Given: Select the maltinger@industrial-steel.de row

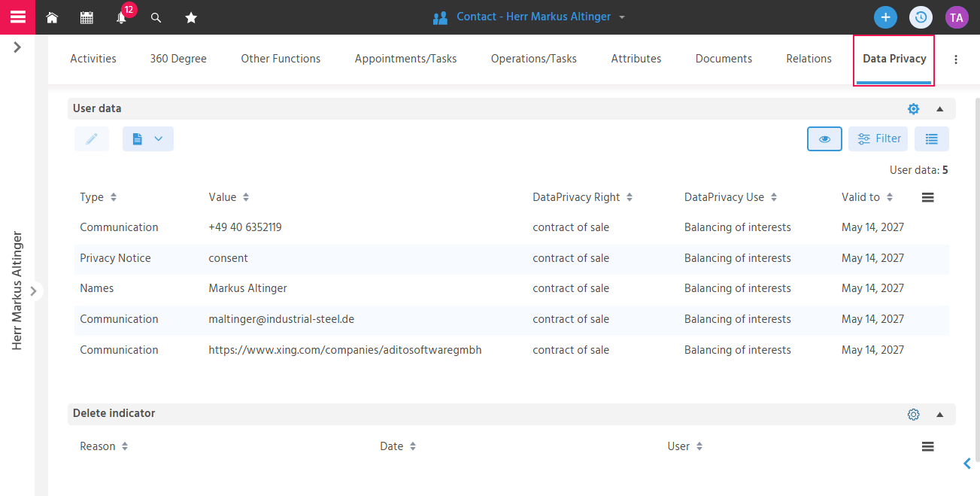Looking at the screenshot, I should pyautogui.click(x=511, y=319).
